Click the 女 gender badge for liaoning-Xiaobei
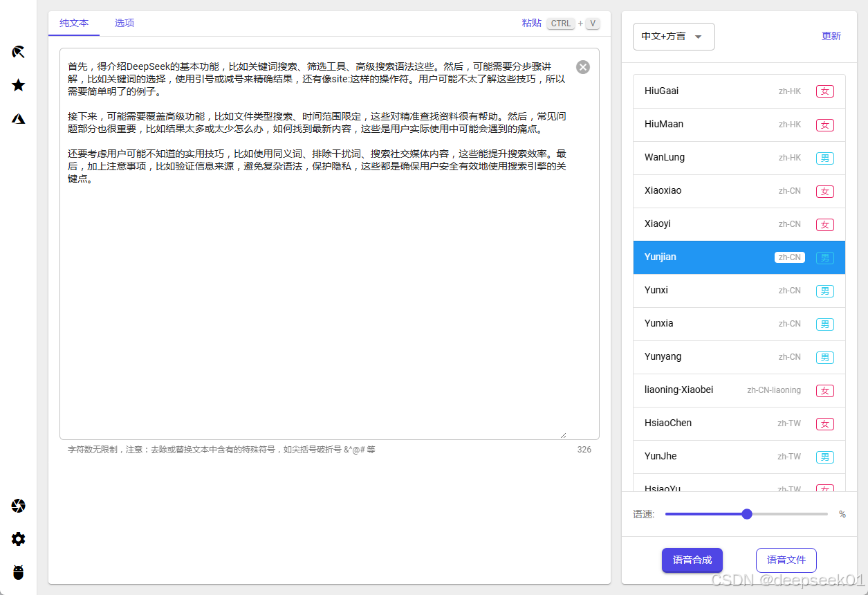The height and width of the screenshot is (595, 868). 825,391
